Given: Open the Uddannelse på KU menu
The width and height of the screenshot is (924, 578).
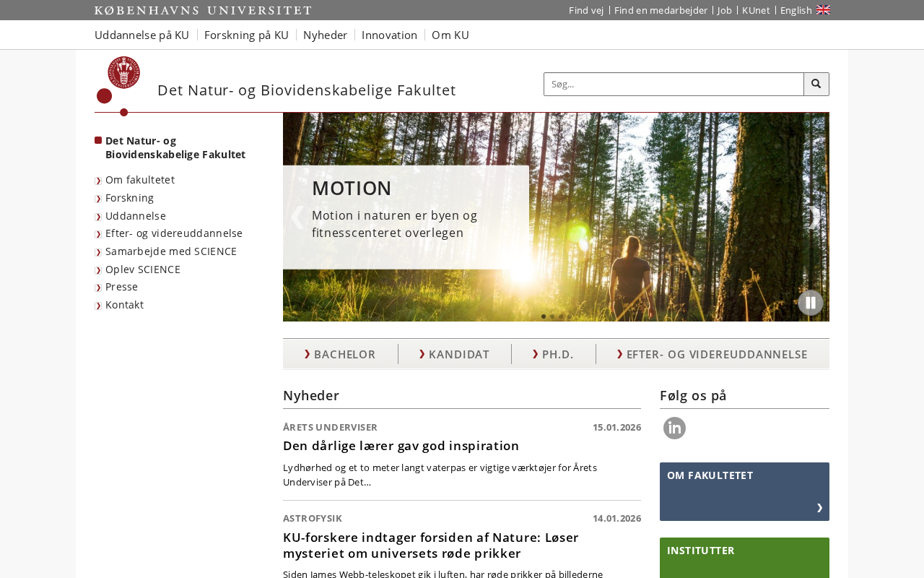Looking at the screenshot, I should tap(141, 35).
